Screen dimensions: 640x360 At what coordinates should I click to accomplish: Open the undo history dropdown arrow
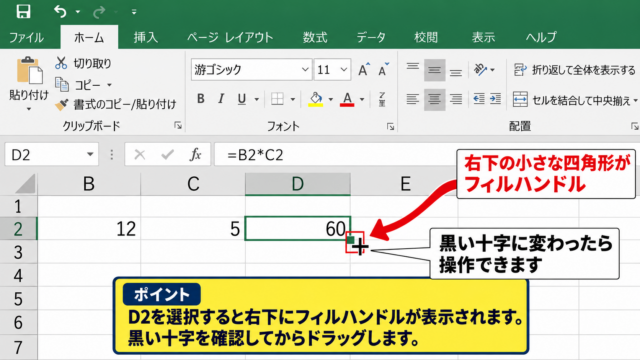[x=78, y=12]
